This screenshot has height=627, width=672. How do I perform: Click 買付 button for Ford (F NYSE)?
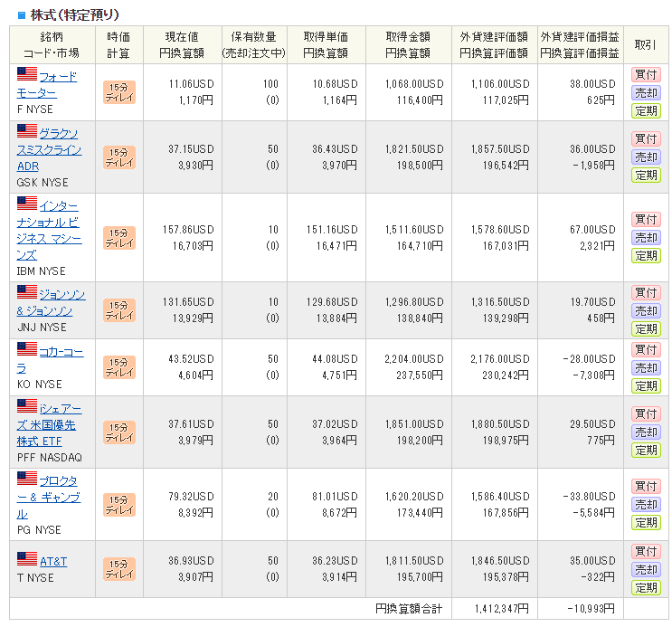(x=646, y=74)
